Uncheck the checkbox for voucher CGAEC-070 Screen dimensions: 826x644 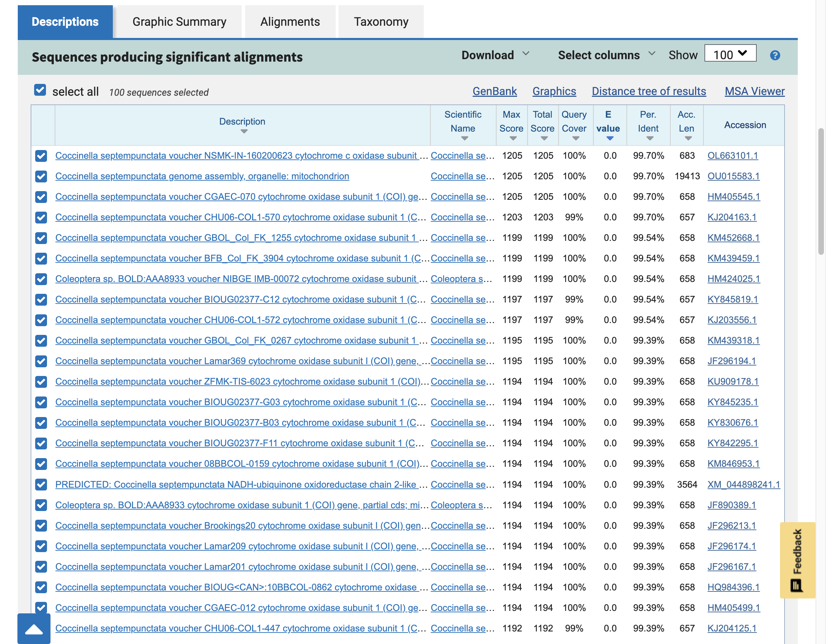[x=41, y=197]
